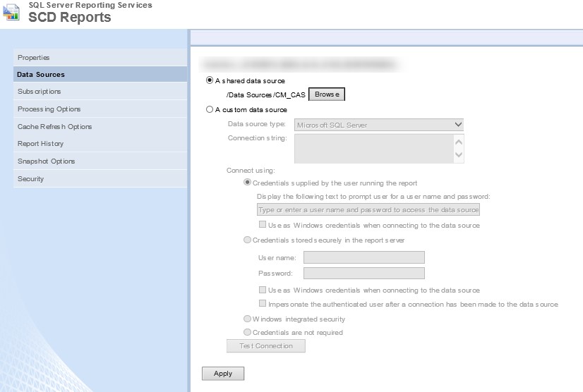
Task: Open the Properties page
Action: (100, 58)
